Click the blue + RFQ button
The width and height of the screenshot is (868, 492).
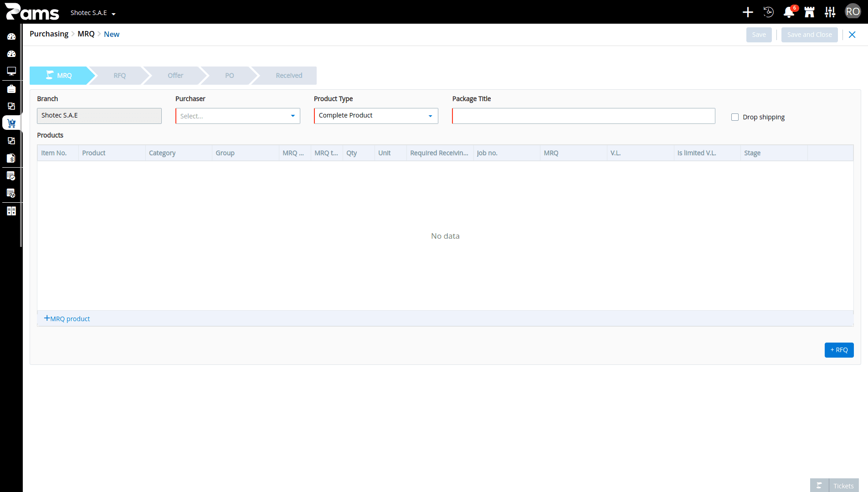tap(839, 350)
